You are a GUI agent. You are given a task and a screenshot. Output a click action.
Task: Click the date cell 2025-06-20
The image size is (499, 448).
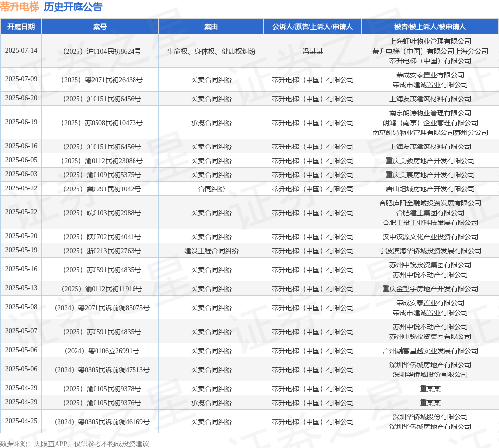pos(21,98)
